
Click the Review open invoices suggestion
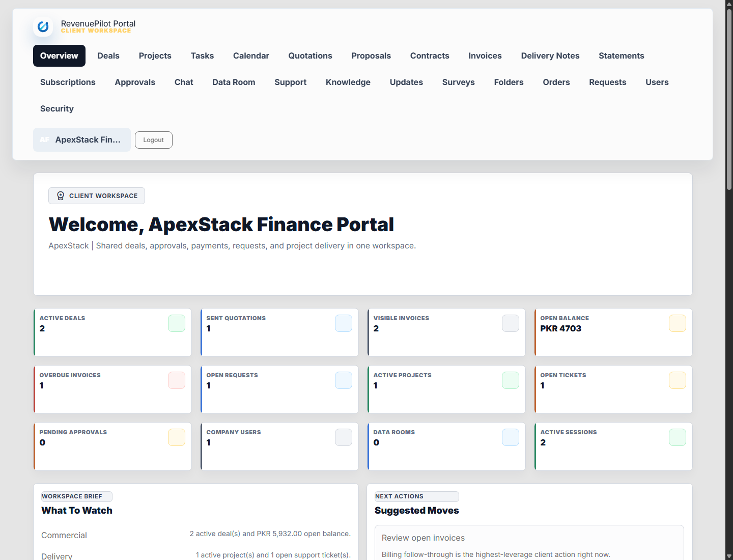coord(529,544)
